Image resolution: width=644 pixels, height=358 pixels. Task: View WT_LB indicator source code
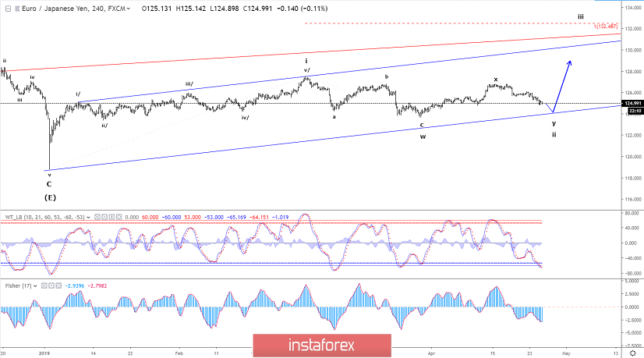click(111, 217)
